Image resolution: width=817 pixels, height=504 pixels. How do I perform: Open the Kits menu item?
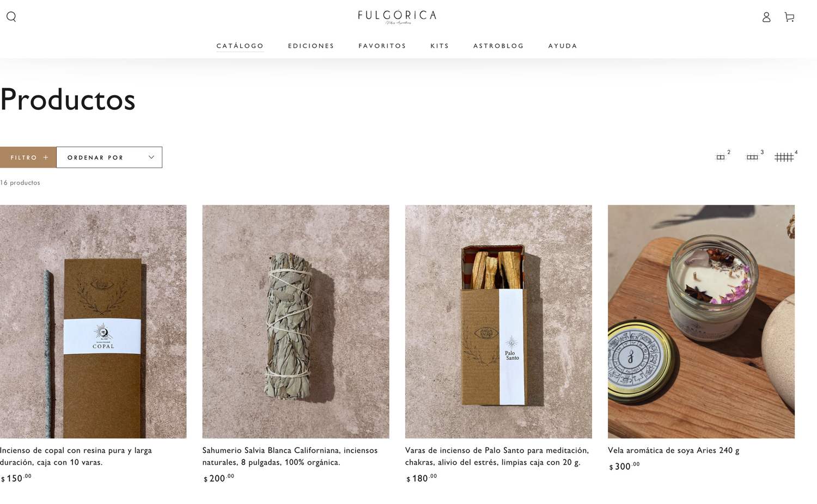tap(440, 46)
